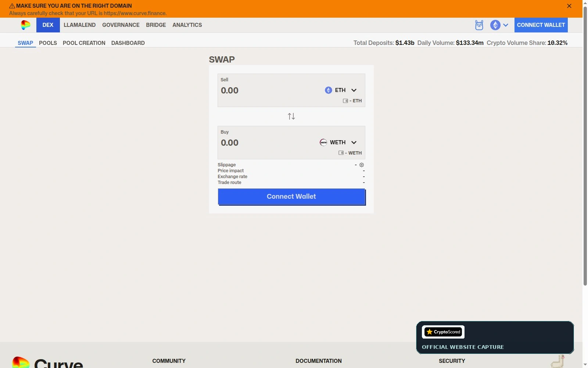588x368 pixels.
Task: Click the Total Deposits $1.43b value
Action: (405, 43)
